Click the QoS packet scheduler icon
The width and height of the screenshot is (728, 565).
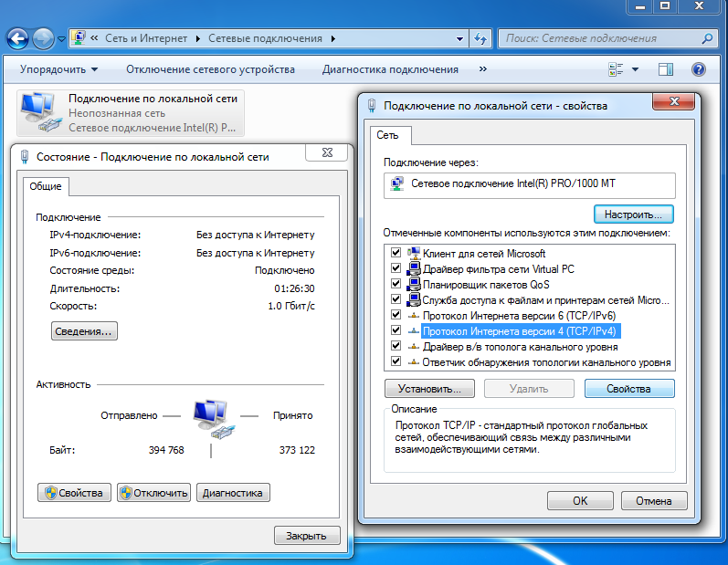(413, 285)
